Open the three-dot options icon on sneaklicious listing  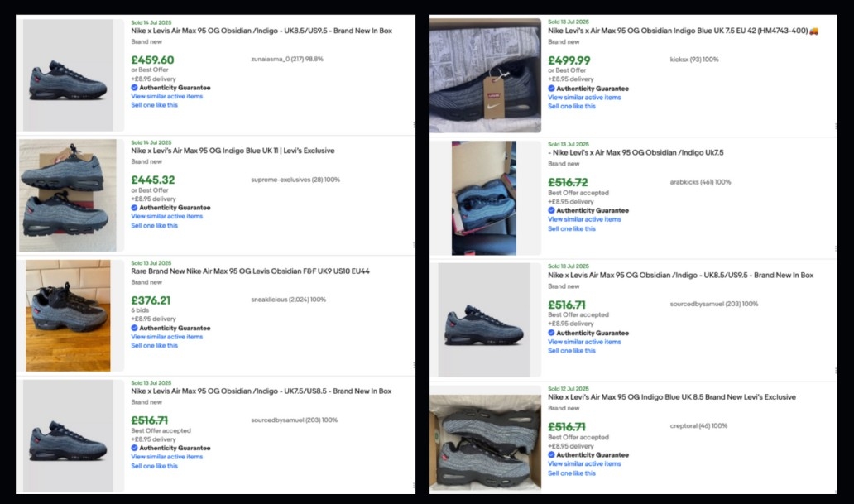point(413,365)
